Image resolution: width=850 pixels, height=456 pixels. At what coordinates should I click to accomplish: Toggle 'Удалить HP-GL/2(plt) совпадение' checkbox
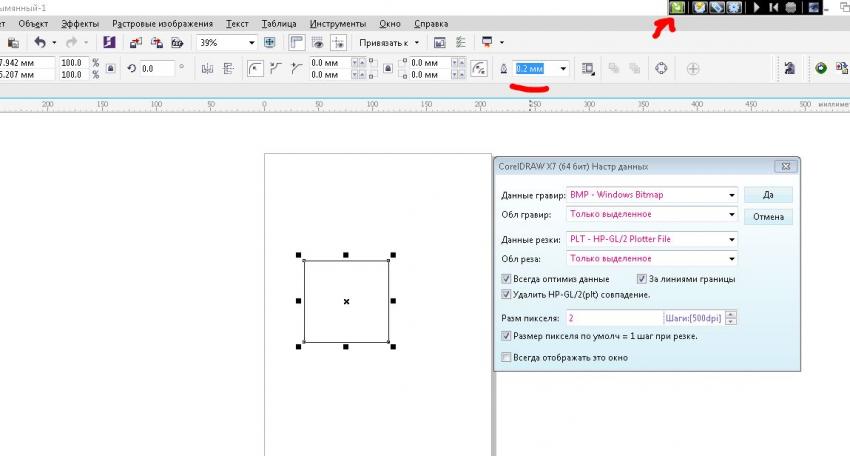[506, 295]
